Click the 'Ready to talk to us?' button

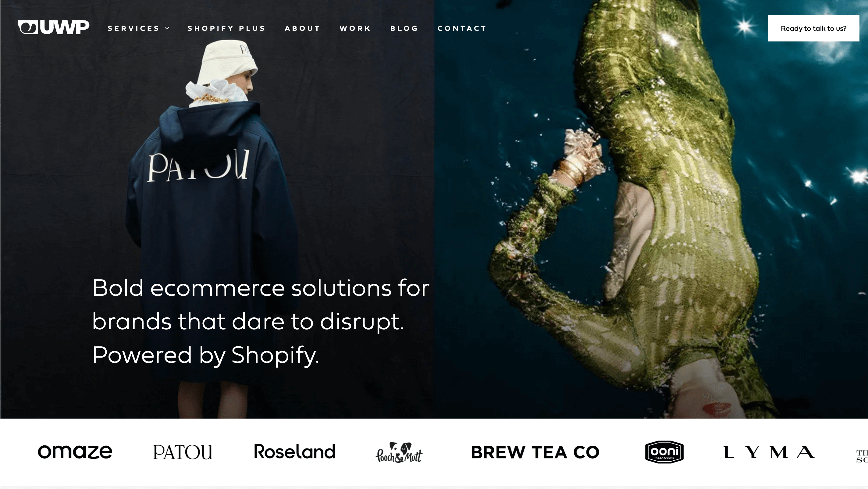tap(813, 28)
